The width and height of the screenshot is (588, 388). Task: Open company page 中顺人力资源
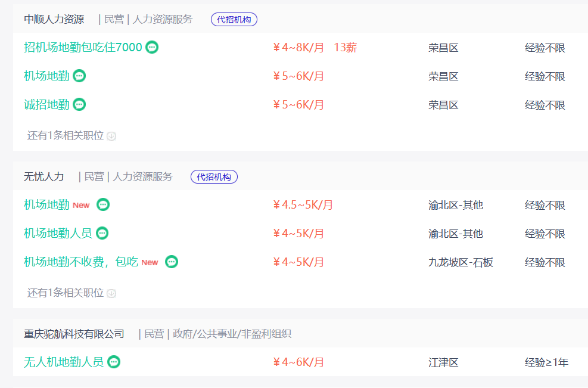point(54,19)
